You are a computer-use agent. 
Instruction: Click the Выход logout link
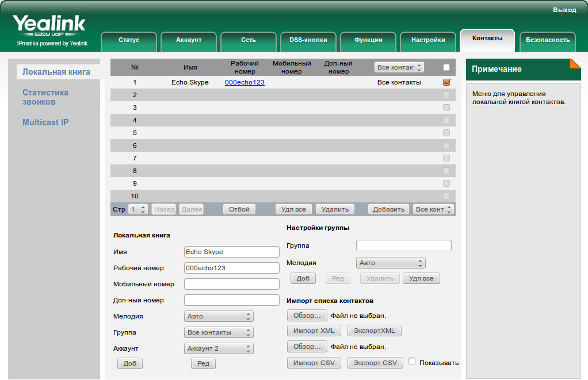point(564,10)
